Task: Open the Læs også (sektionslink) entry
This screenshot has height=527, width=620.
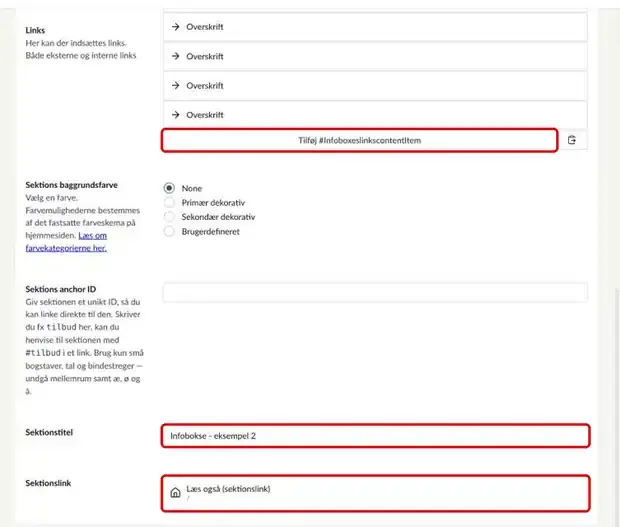Action: click(375, 493)
